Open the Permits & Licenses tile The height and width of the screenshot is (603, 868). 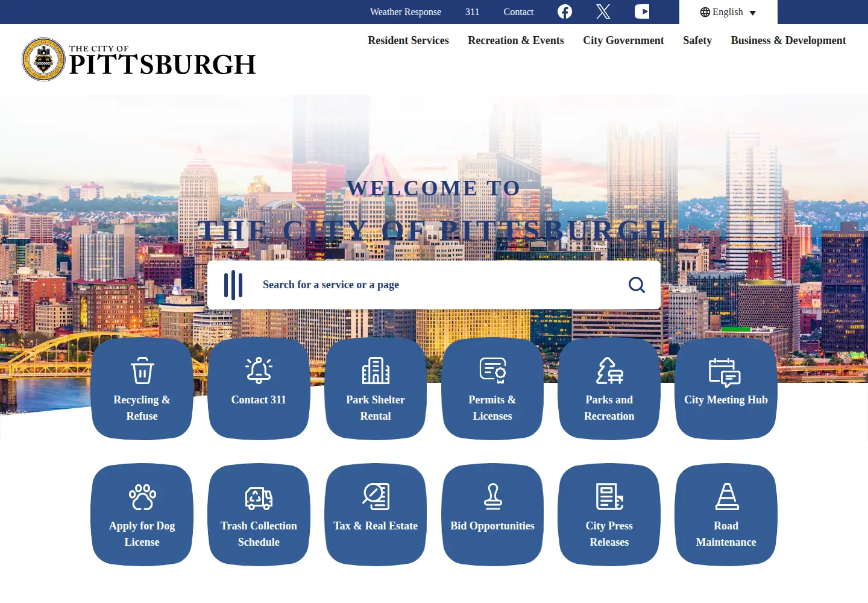pos(492,388)
